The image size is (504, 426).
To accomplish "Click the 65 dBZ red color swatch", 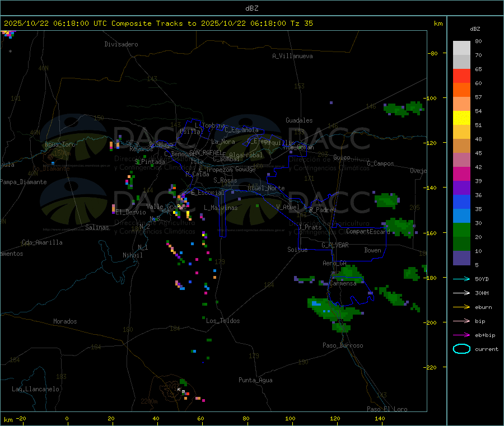I will click(461, 76).
